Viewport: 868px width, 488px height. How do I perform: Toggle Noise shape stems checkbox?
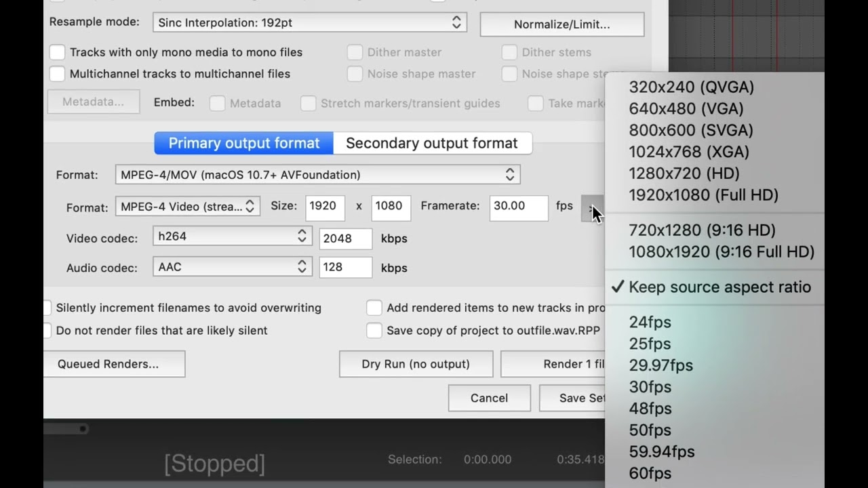(509, 74)
